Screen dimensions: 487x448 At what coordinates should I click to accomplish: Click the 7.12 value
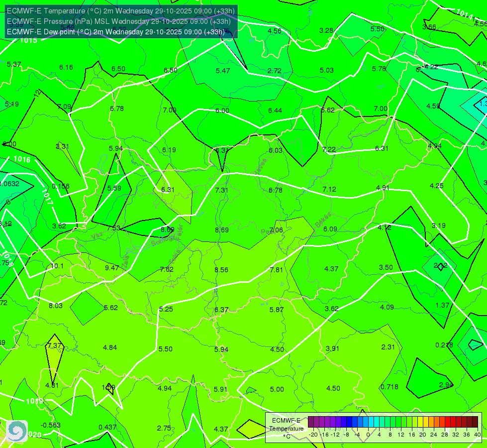(x=329, y=189)
